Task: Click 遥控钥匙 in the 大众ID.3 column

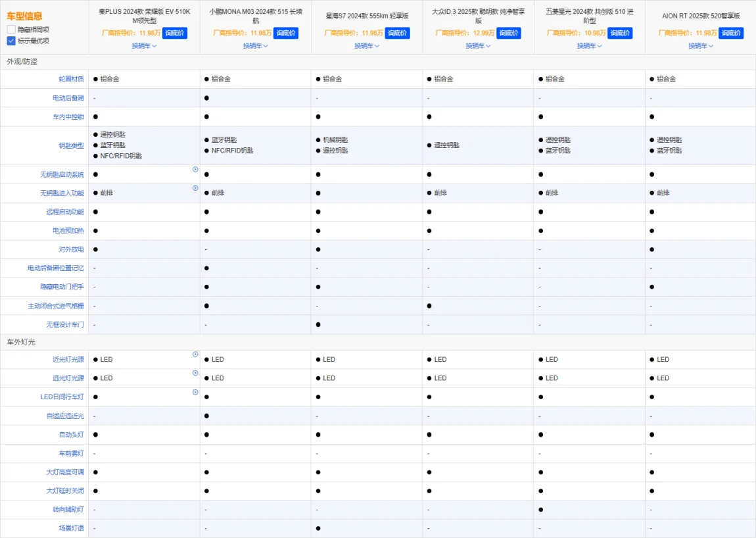Action: click(x=447, y=145)
